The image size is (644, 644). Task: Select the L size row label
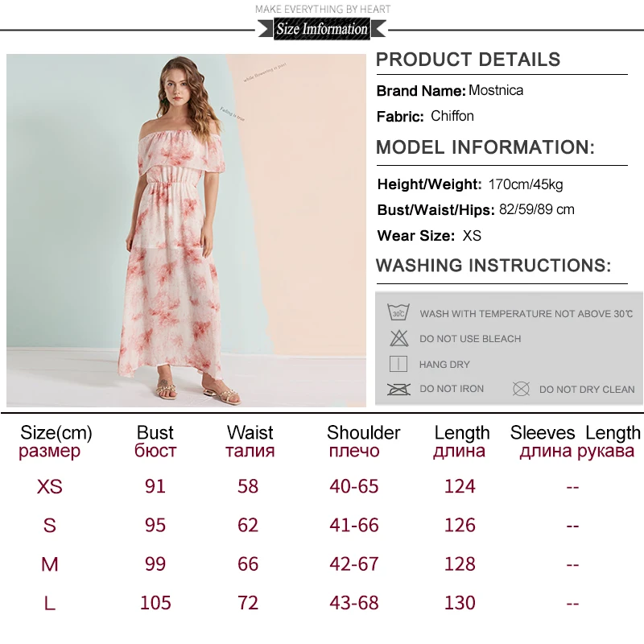click(49, 603)
